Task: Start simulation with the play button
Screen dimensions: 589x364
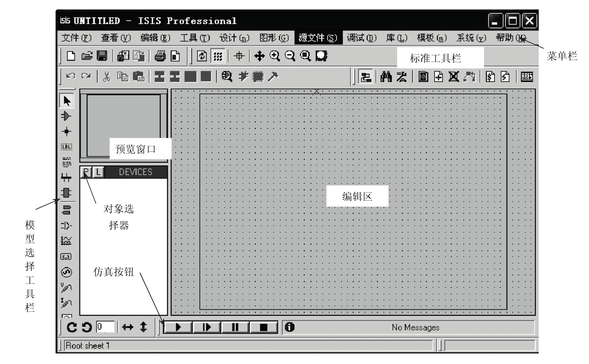Action: 178,327
